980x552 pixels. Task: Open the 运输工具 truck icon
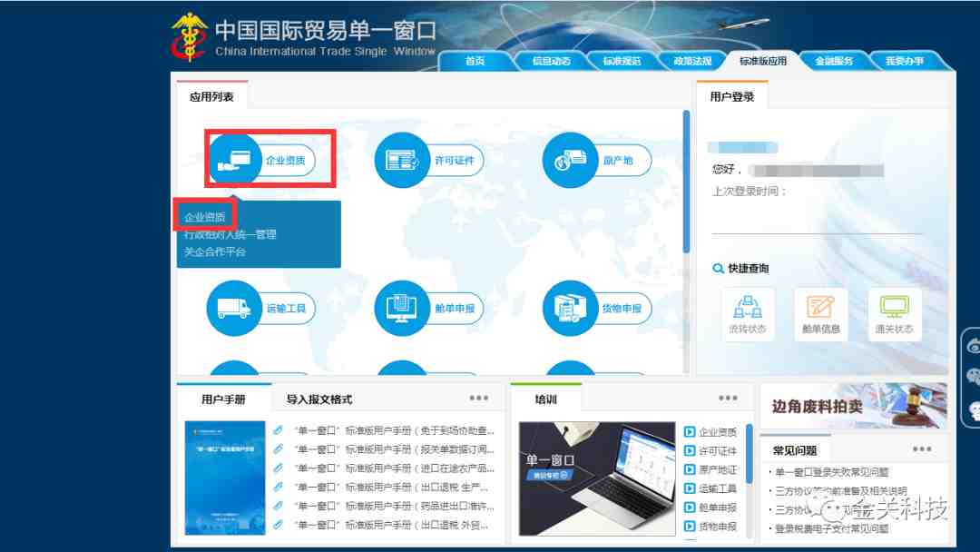[234, 309]
